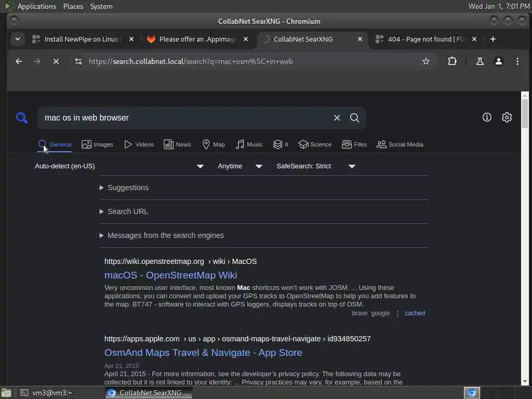The image size is (532, 399).
Task: Click the browser address bar URL
Action: pos(191,61)
